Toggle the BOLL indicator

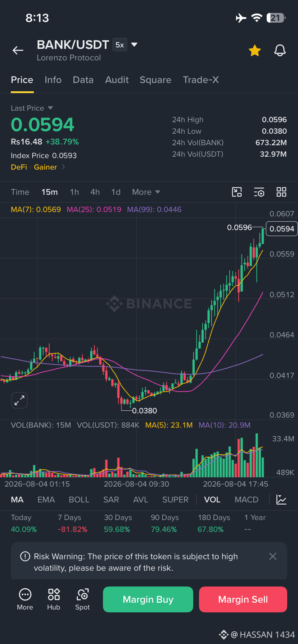[79, 500]
